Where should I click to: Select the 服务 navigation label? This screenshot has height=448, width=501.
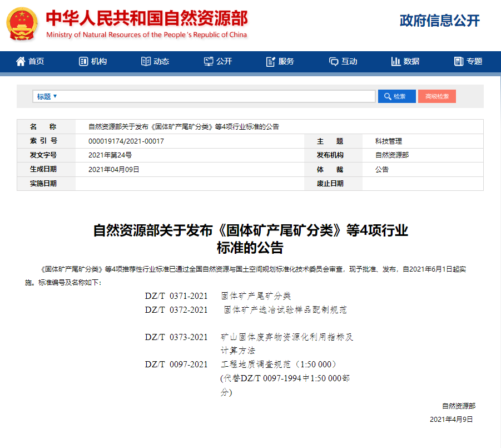[x=286, y=61]
